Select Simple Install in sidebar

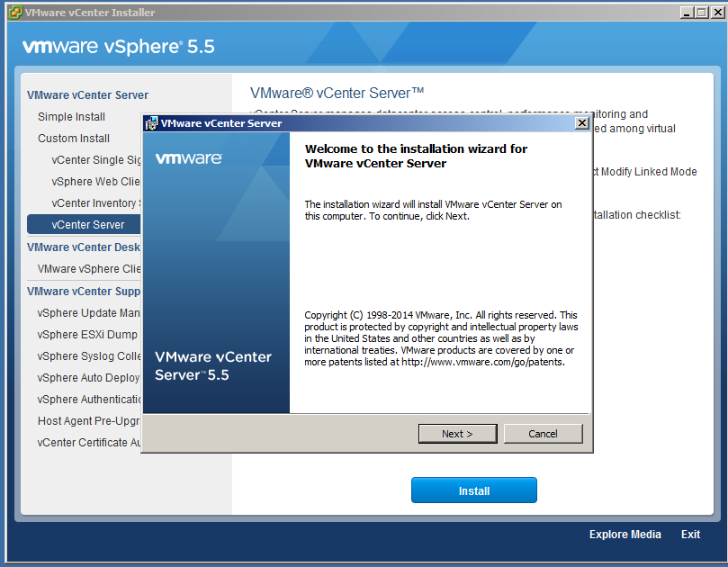point(71,117)
